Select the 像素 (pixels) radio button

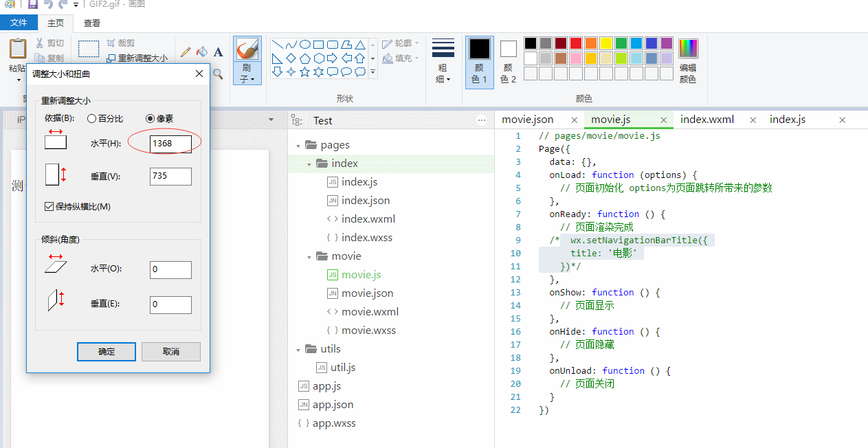pos(151,119)
